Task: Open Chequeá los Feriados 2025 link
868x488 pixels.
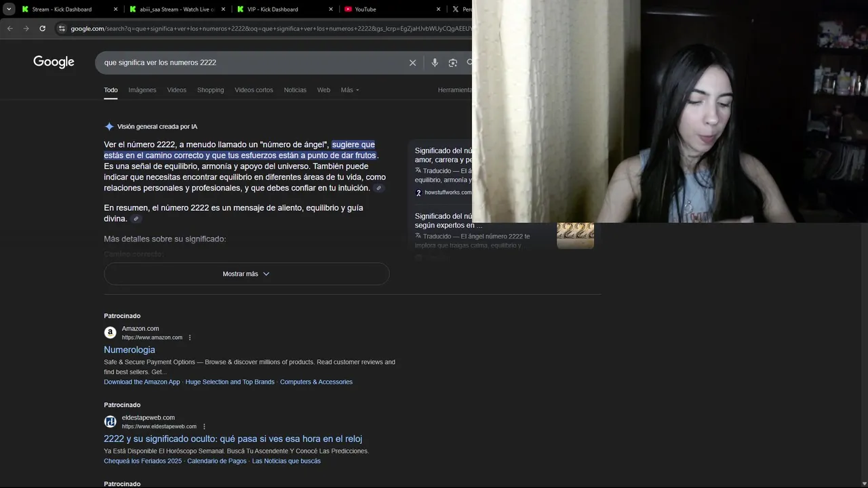Action: (142, 462)
